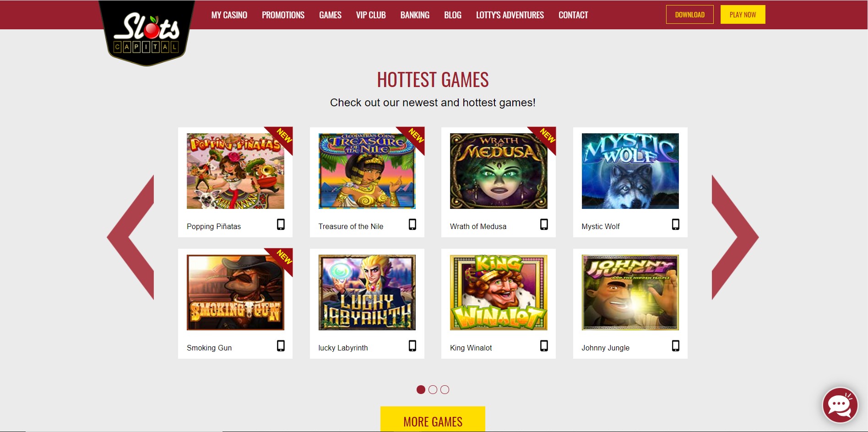Tap mobile icon beside Treasure of the Nile

(x=412, y=224)
